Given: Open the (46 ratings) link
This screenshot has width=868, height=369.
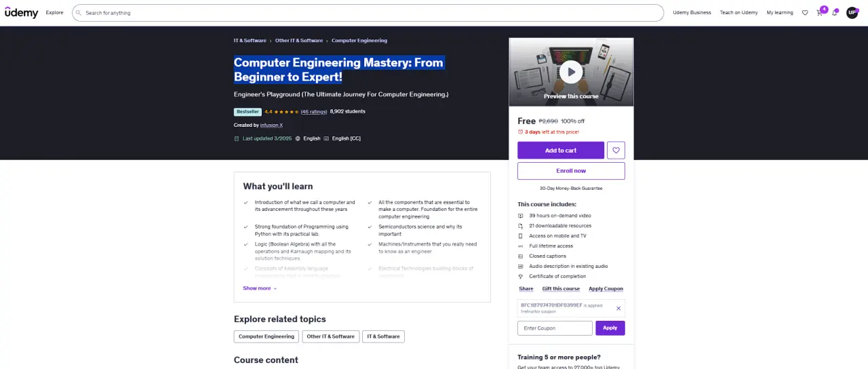Looking at the screenshot, I should pyautogui.click(x=314, y=112).
